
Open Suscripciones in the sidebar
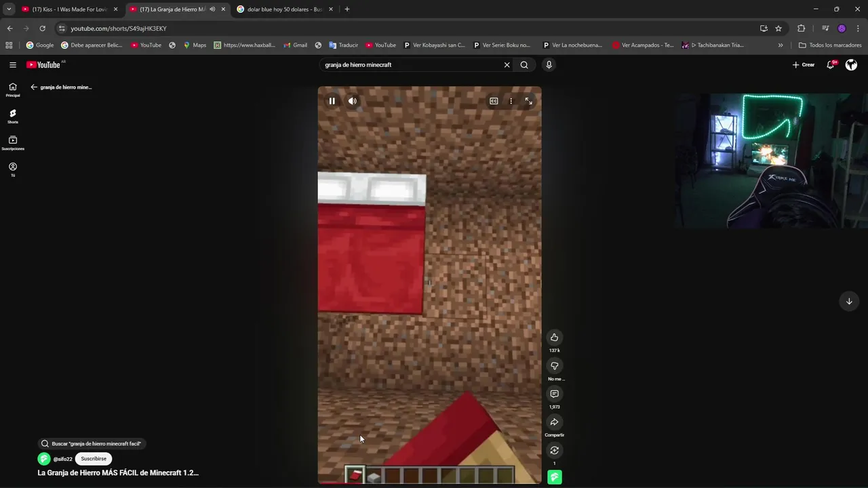click(13, 143)
